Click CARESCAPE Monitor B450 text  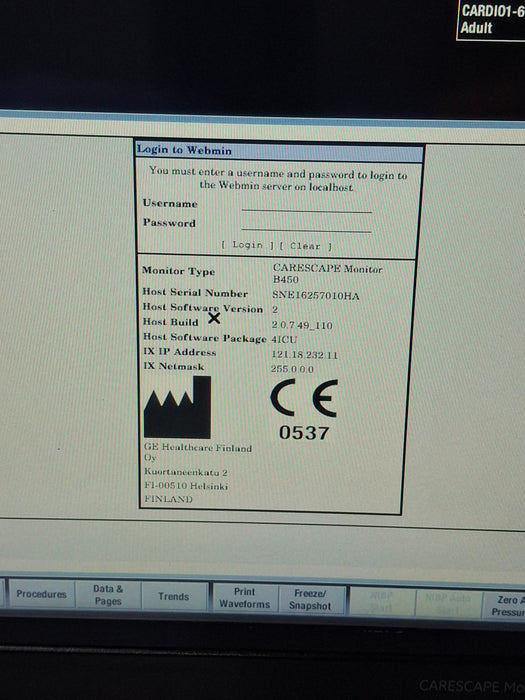[x=328, y=274]
